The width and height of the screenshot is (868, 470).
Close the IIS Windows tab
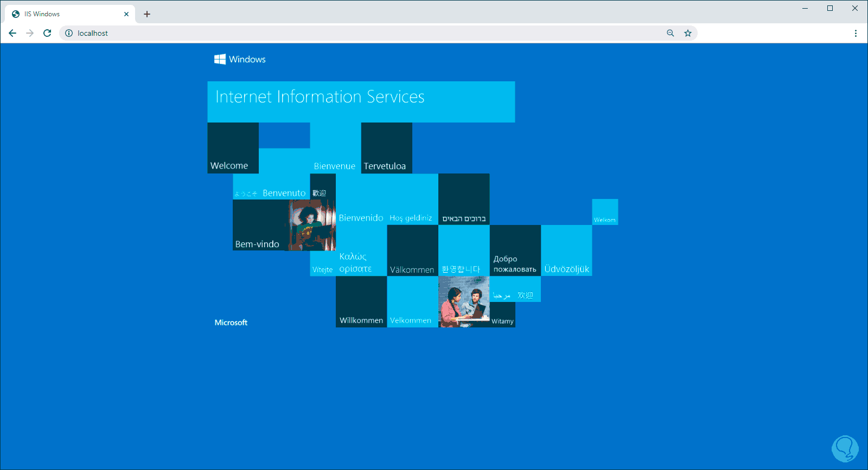click(x=126, y=14)
